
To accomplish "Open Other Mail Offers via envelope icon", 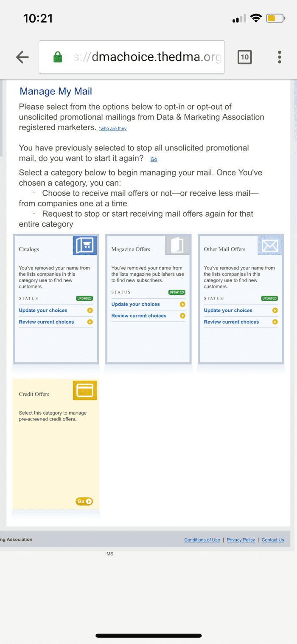I will coord(269,245).
